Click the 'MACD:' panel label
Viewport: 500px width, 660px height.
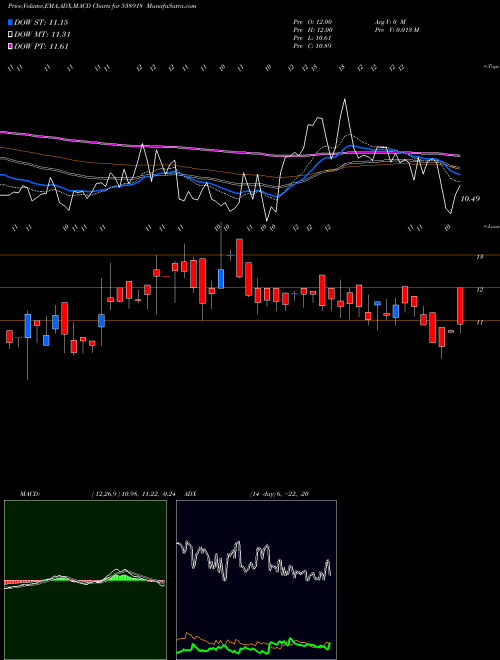[x=29, y=494]
